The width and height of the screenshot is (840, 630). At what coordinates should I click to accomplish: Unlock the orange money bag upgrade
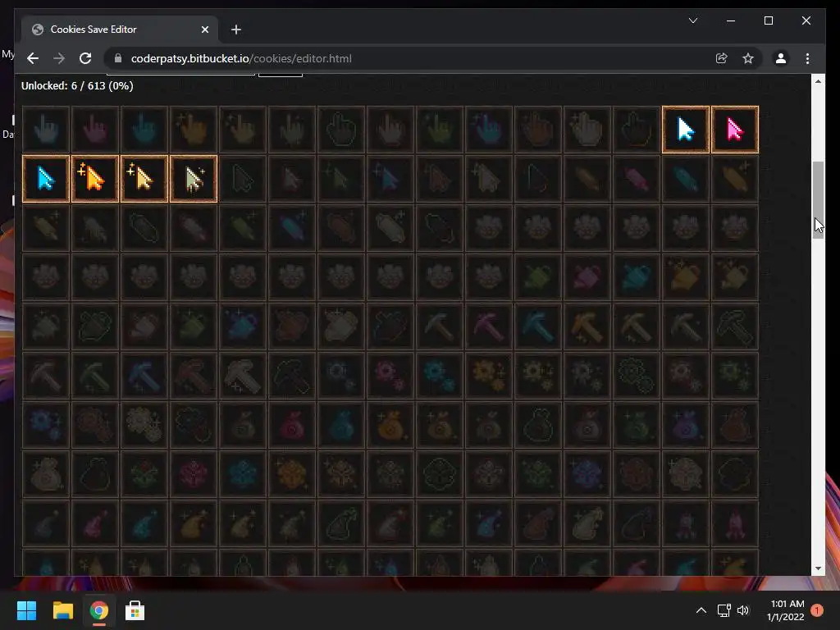pyautogui.click(x=390, y=426)
